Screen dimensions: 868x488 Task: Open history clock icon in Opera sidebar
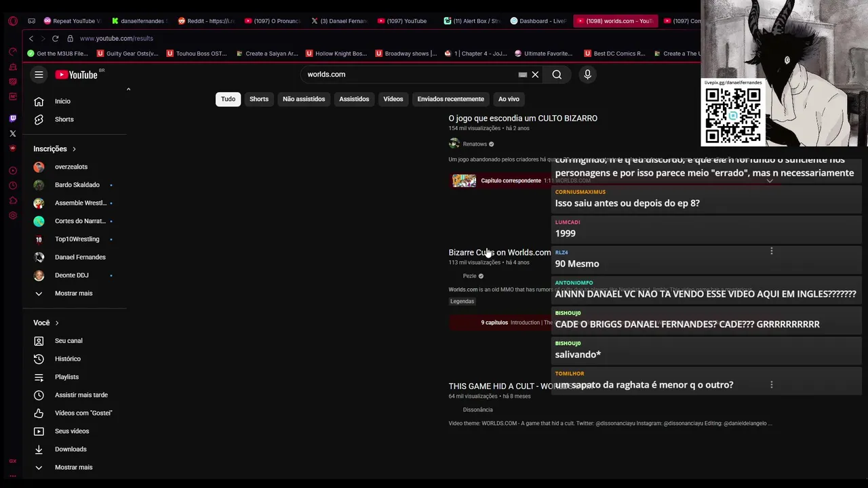tap(12, 186)
